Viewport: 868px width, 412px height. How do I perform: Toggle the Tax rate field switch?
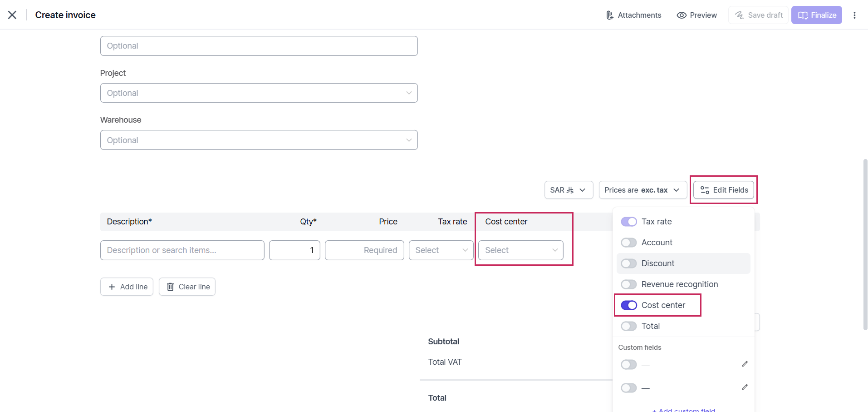(629, 222)
